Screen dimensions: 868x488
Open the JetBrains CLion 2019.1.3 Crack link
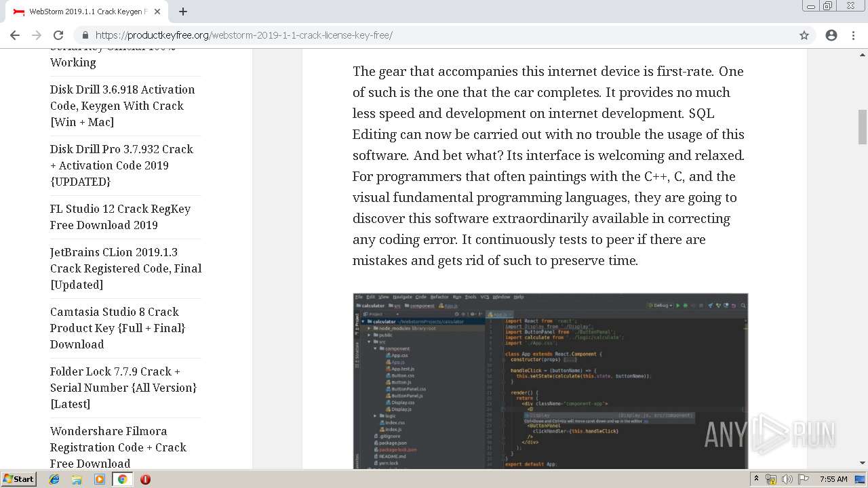point(125,268)
